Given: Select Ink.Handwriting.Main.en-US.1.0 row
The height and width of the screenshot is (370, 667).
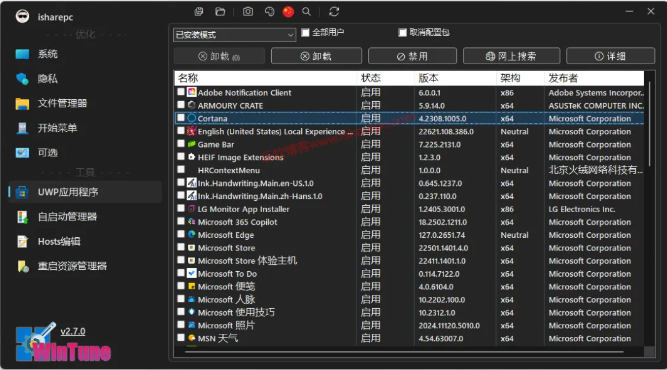Looking at the screenshot, I should pos(409,183).
